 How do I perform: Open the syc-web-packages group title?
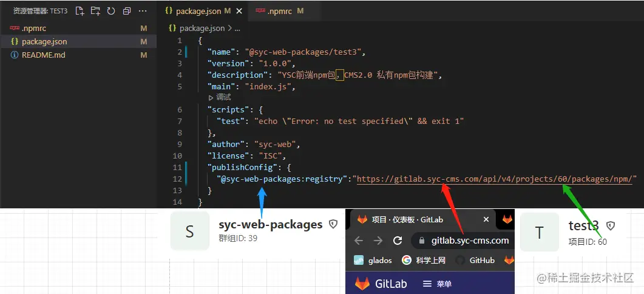click(271, 225)
